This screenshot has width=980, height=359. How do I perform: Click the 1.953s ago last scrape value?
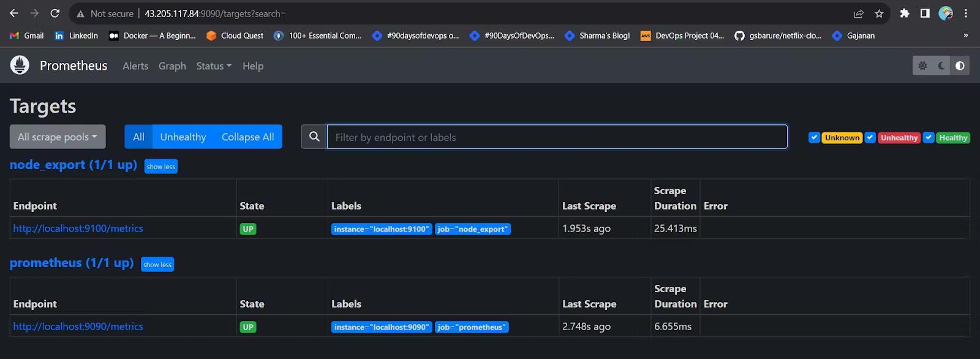[x=586, y=229]
